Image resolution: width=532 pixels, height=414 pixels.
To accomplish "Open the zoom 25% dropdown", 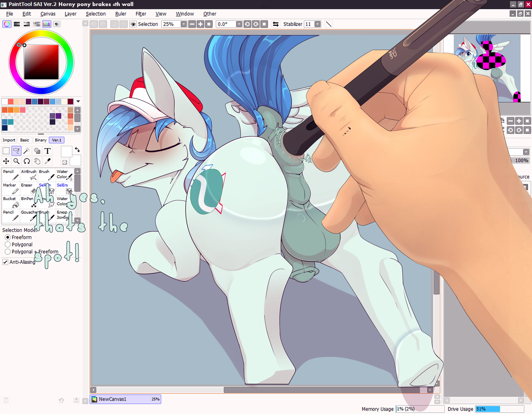I will [x=184, y=24].
